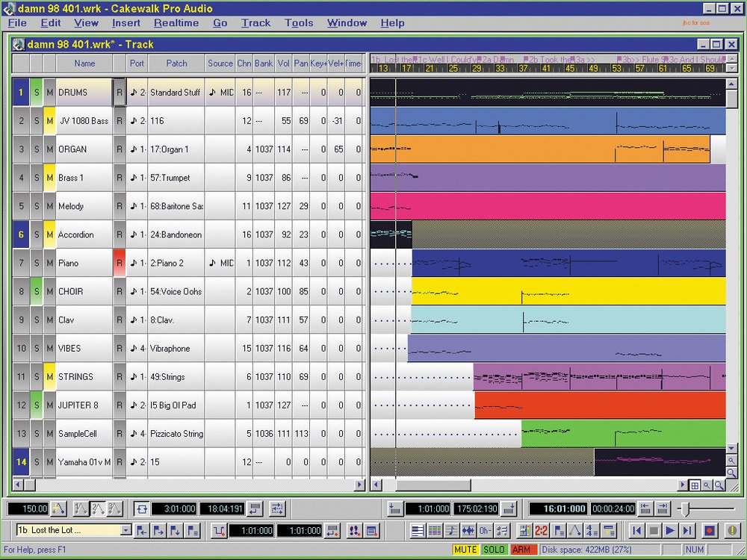Open the Audio waveform view icon
The image size is (747, 560).
(x=468, y=530)
